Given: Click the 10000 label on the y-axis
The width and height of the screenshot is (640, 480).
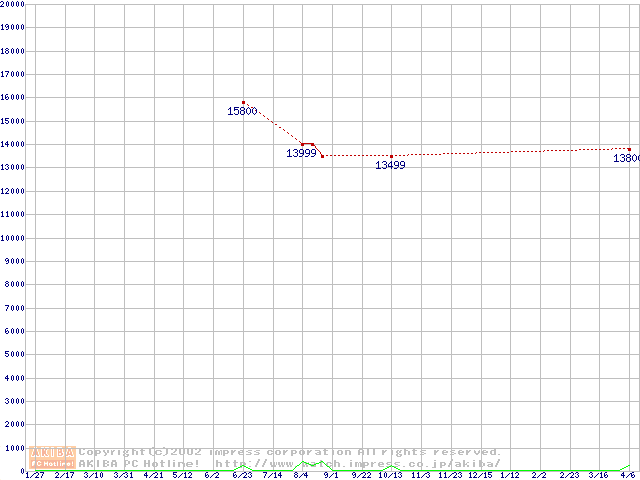Looking at the screenshot, I should pos(13,238).
